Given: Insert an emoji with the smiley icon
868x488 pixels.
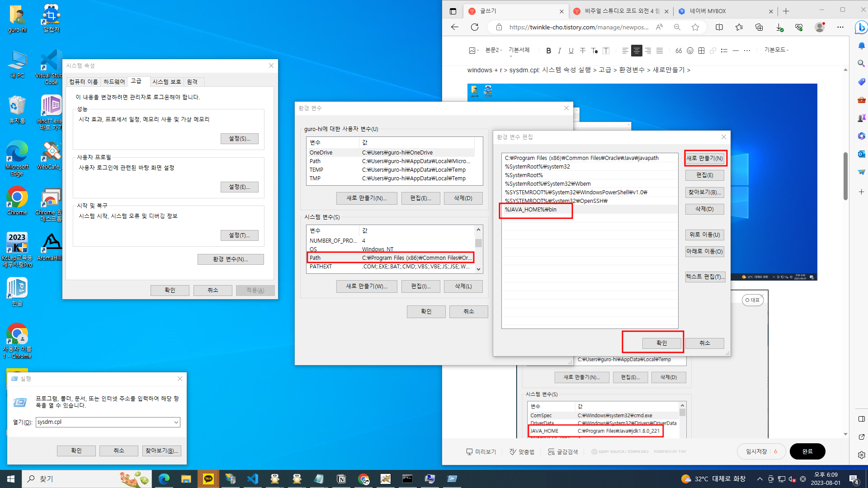Looking at the screenshot, I should (x=690, y=51).
